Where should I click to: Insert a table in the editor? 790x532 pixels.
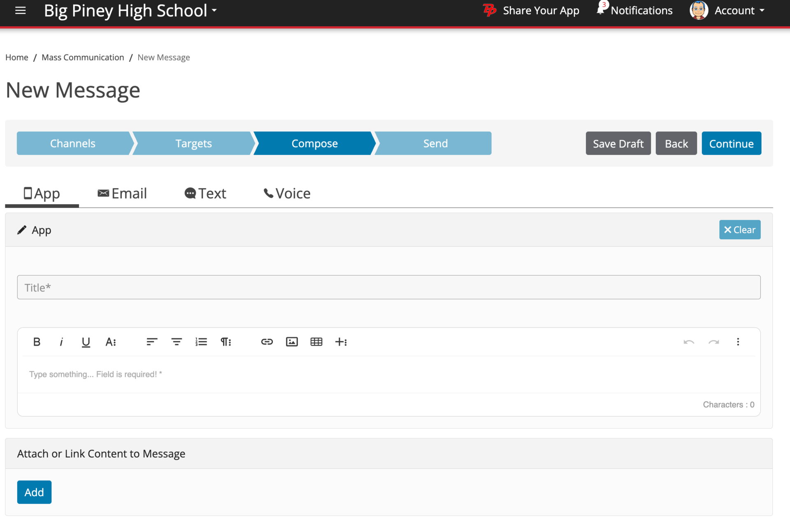[316, 342]
